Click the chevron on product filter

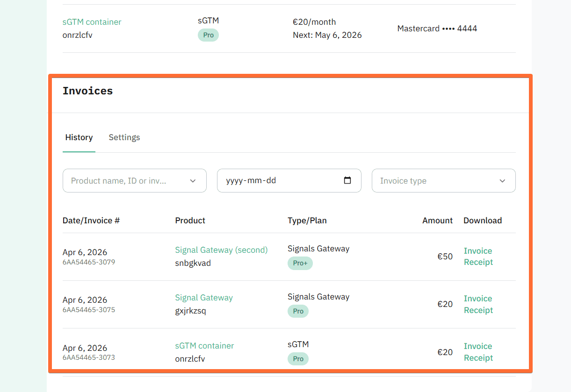click(x=193, y=180)
